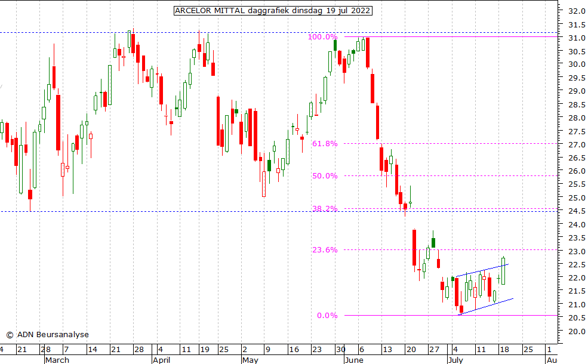Click the 25.0 price axis label

point(577,198)
